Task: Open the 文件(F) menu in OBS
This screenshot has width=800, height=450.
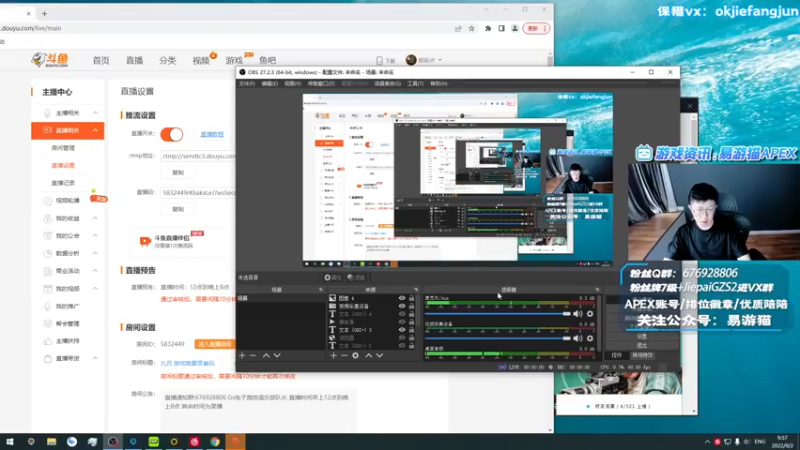Action: (247, 84)
